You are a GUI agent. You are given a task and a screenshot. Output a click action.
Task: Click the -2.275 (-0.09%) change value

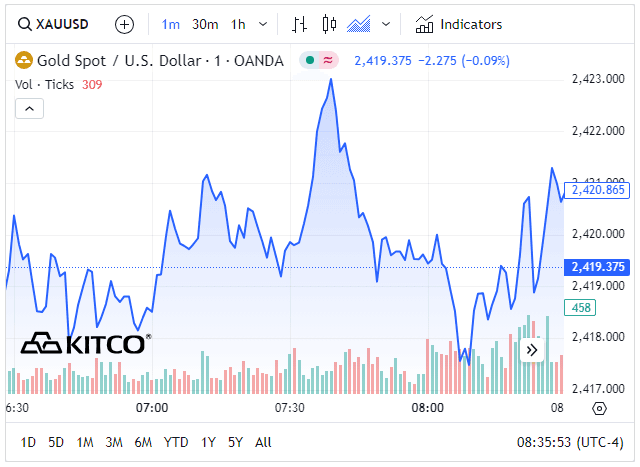click(464, 61)
